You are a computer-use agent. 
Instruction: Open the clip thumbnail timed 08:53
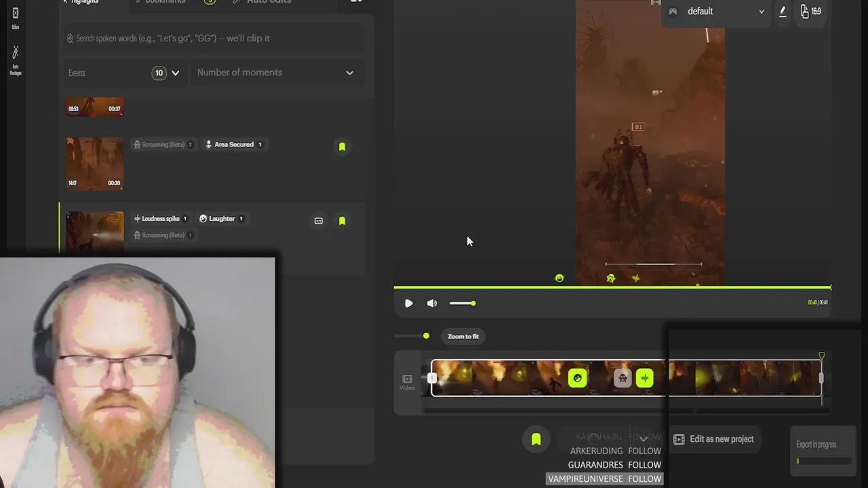94,107
